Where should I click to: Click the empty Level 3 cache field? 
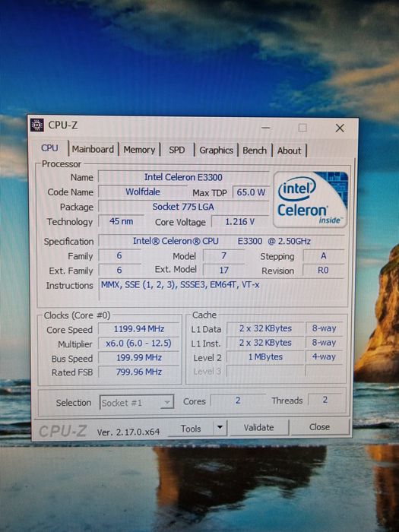265,371
